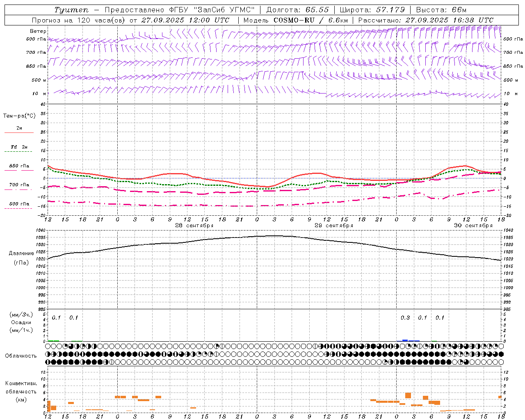Click the '(гПа)' pressure unit label

click(x=21, y=263)
